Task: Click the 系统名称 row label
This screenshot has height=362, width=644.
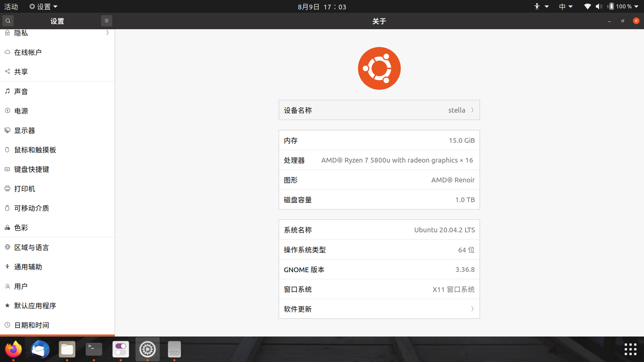Action: [298, 230]
